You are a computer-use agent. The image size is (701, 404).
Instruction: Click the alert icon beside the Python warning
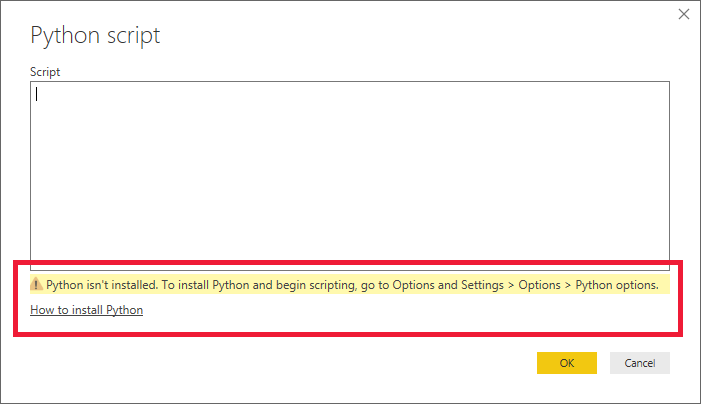point(37,285)
